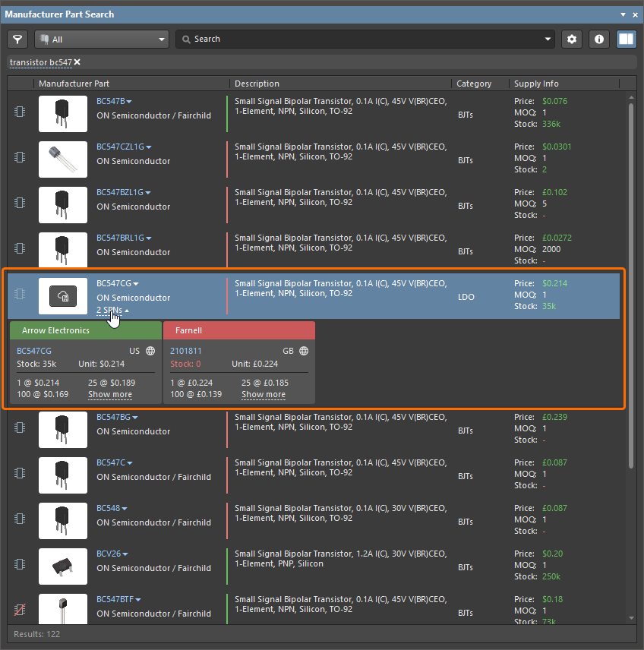Click globe icon in Arrow Electronics card
The image size is (644, 650).
pyautogui.click(x=150, y=351)
